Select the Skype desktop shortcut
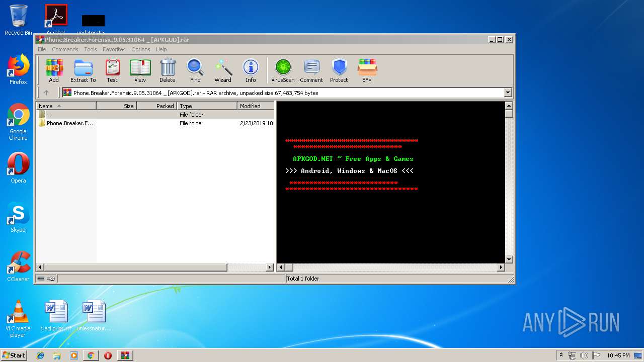Viewport: 644px width, 362px height. 18,217
